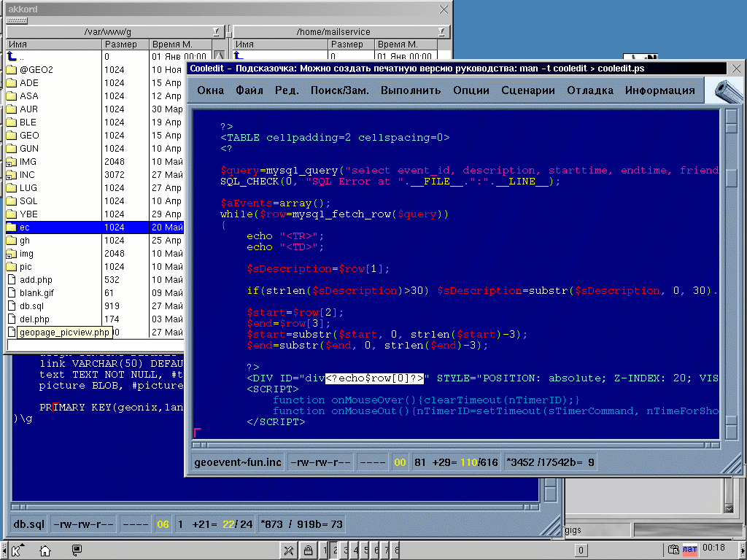
Task: Click the home folder icon in the taskbar
Action: pyautogui.click(x=45, y=551)
